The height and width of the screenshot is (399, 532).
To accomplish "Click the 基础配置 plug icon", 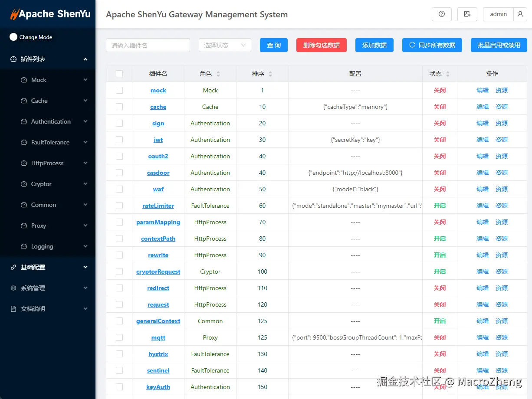I will coord(13,267).
